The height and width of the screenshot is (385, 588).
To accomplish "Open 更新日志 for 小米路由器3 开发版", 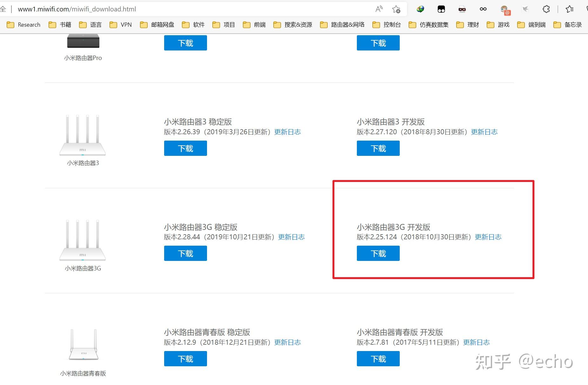I will [x=484, y=132].
